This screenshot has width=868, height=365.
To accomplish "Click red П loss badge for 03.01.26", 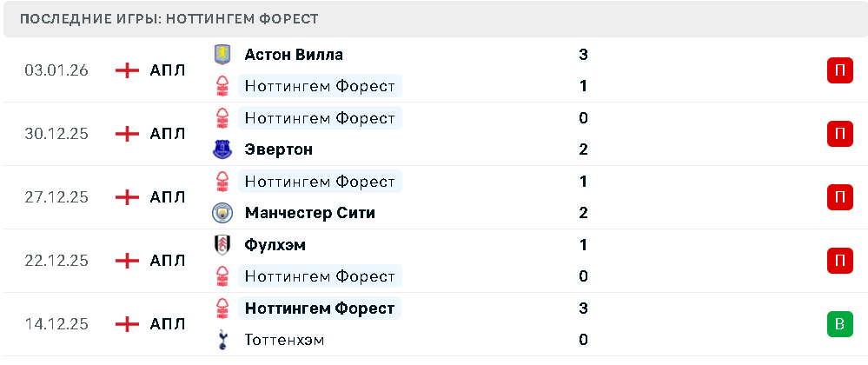I will [839, 70].
